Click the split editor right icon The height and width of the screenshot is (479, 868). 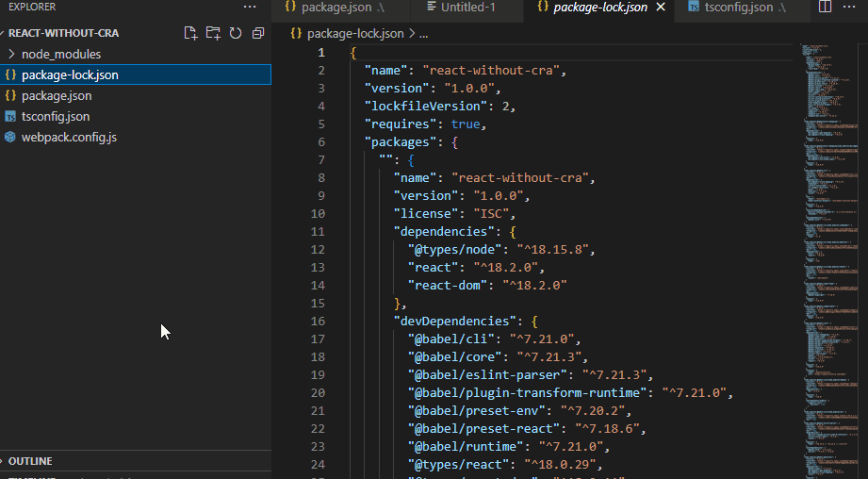825,7
